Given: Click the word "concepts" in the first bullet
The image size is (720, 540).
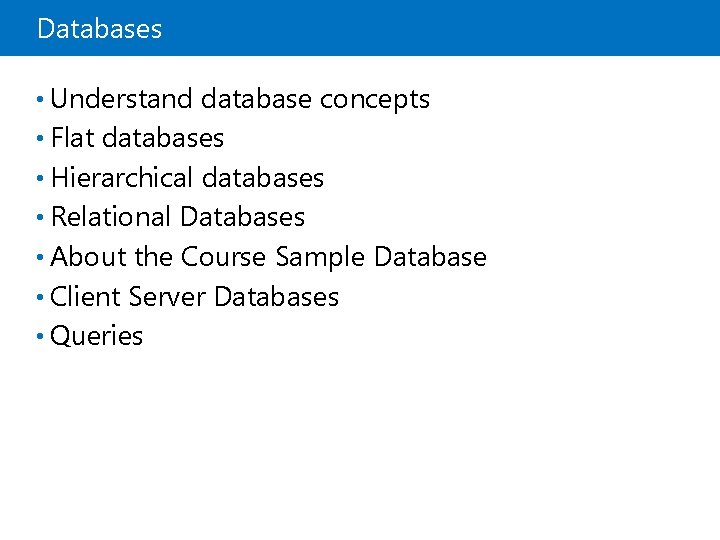Looking at the screenshot, I should point(374,99).
